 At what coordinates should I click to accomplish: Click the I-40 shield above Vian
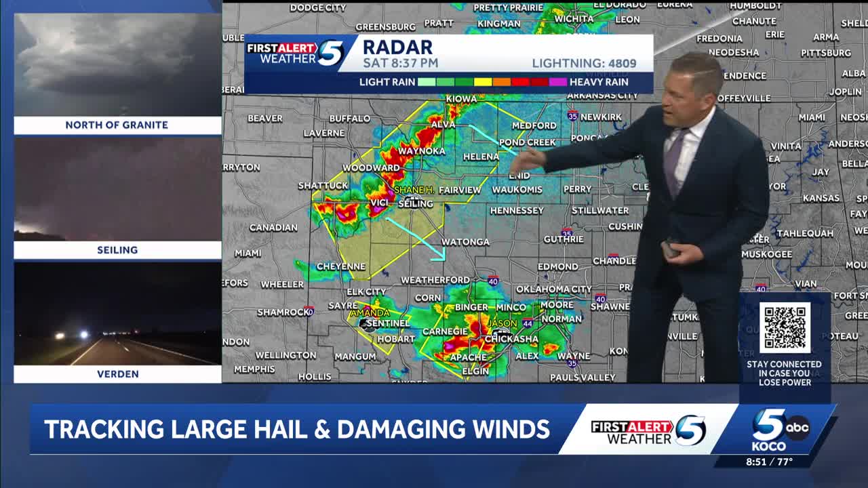[761, 287]
